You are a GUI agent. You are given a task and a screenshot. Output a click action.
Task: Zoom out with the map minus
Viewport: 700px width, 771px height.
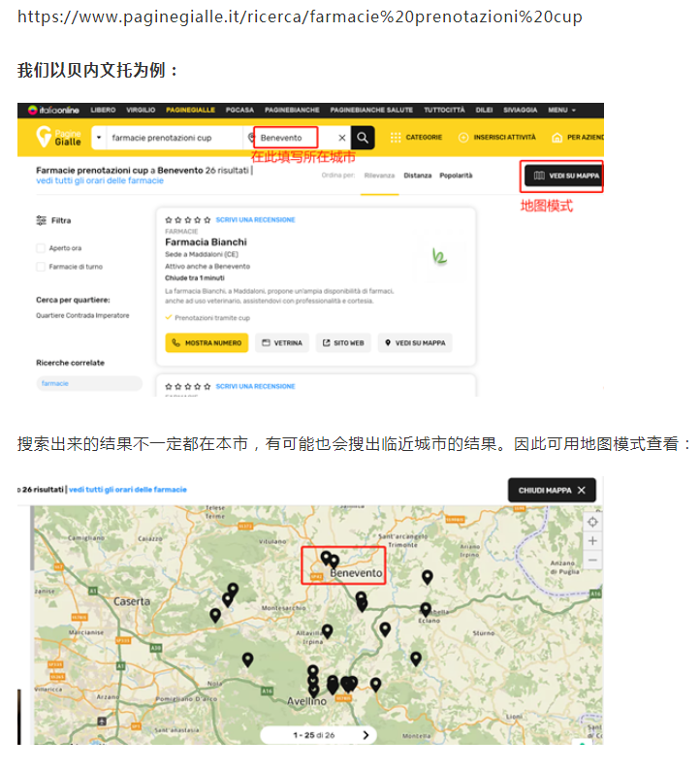[x=592, y=560]
